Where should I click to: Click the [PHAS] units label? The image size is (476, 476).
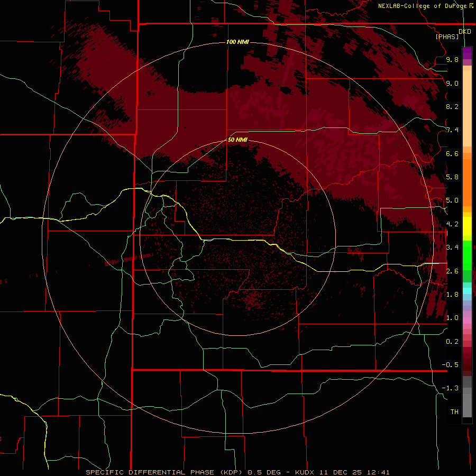point(447,36)
